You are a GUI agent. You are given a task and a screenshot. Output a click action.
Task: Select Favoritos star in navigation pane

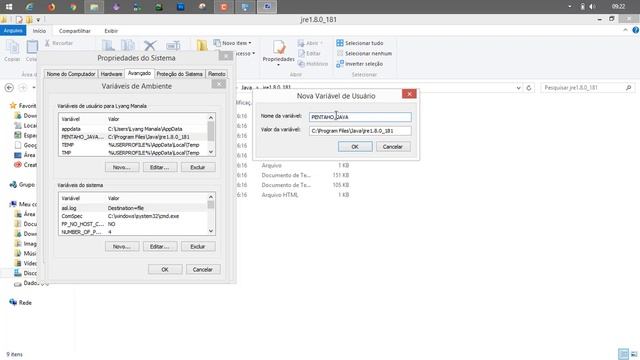coord(13,106)
